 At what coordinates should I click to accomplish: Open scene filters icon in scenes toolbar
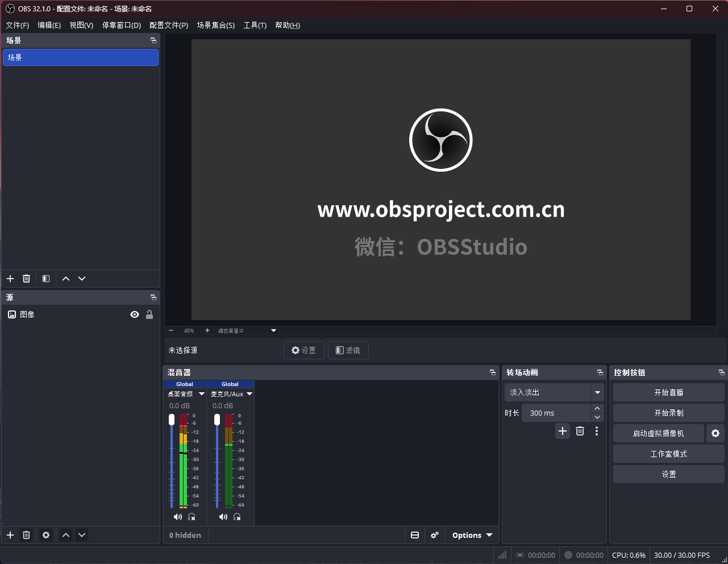46,279
